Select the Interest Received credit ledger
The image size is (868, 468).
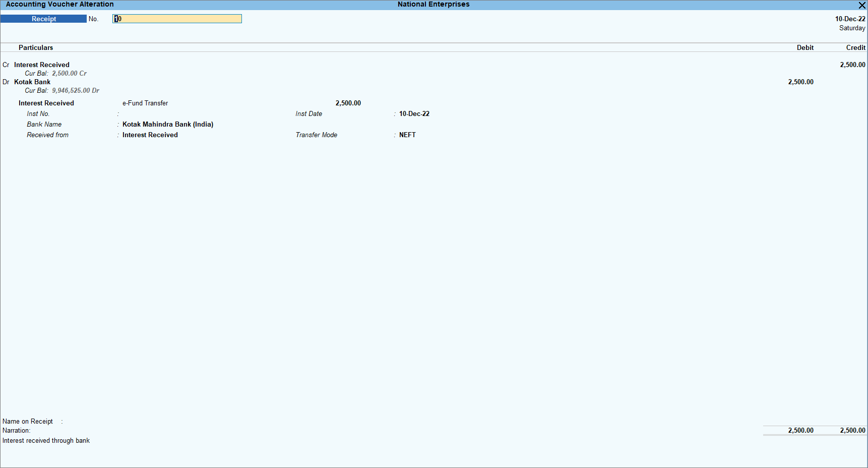pyautogui.click(x=42, y=65)
